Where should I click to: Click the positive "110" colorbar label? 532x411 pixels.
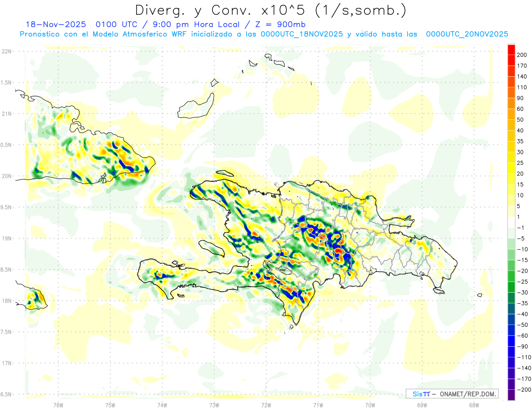[522, 87]
